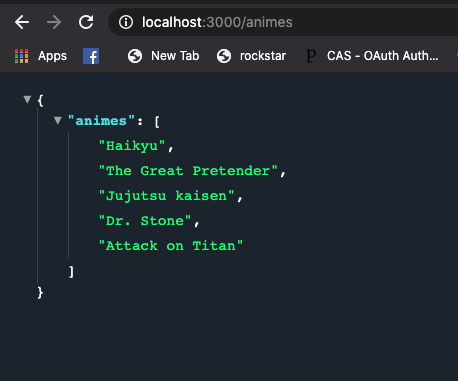This screenshot has height=381, width=458.
Task: Open the Facebook bookmark
Action: 91,56
